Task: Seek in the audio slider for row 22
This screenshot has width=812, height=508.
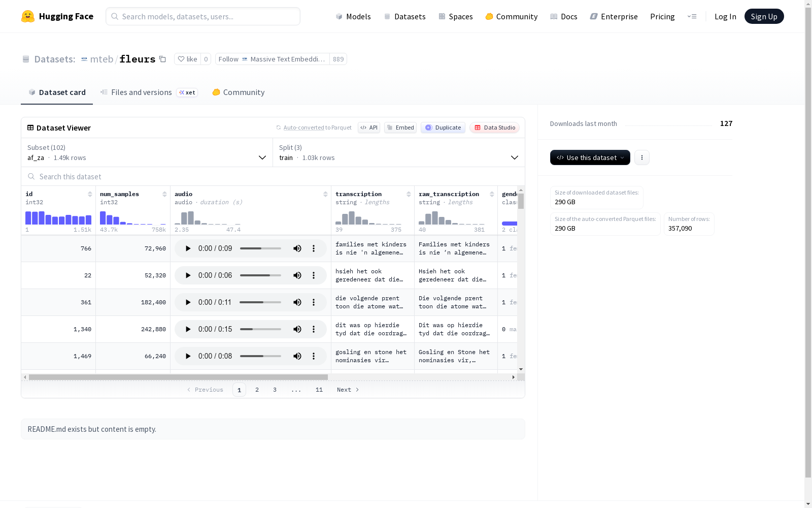Action: [x=260, y=275]
